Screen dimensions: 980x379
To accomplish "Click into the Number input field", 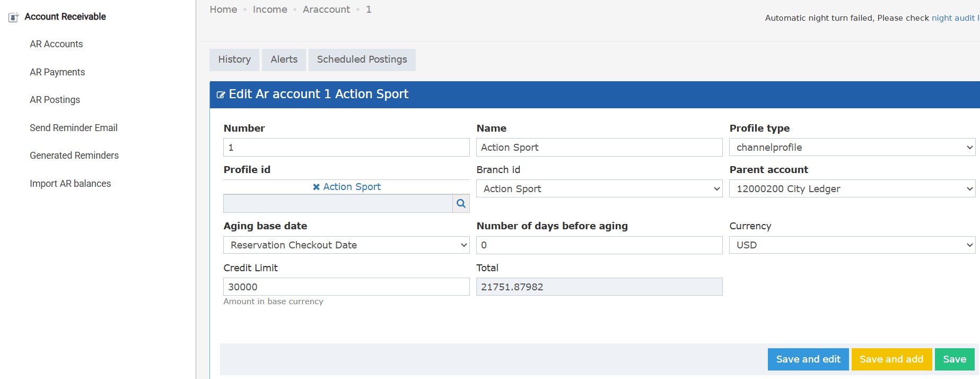I will 346,147.
